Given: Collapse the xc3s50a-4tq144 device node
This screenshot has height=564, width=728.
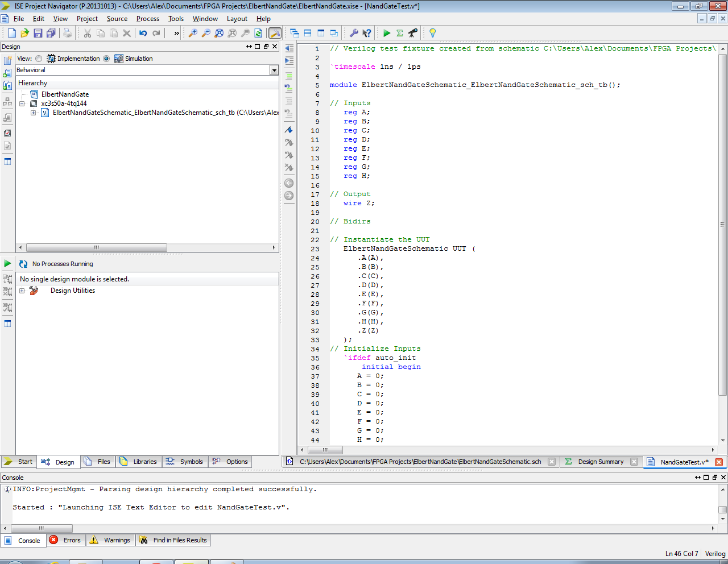Looking at the screenshot, I should tap(22, 103).
